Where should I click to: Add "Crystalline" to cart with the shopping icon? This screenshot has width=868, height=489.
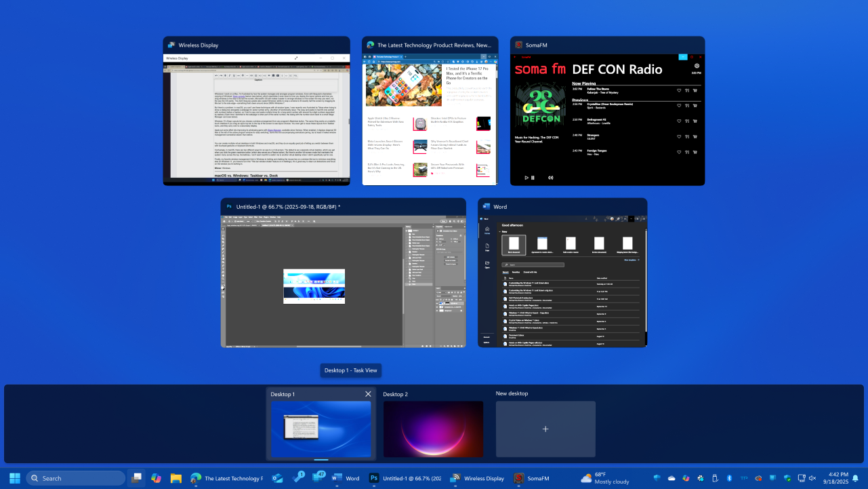(694, 106)
